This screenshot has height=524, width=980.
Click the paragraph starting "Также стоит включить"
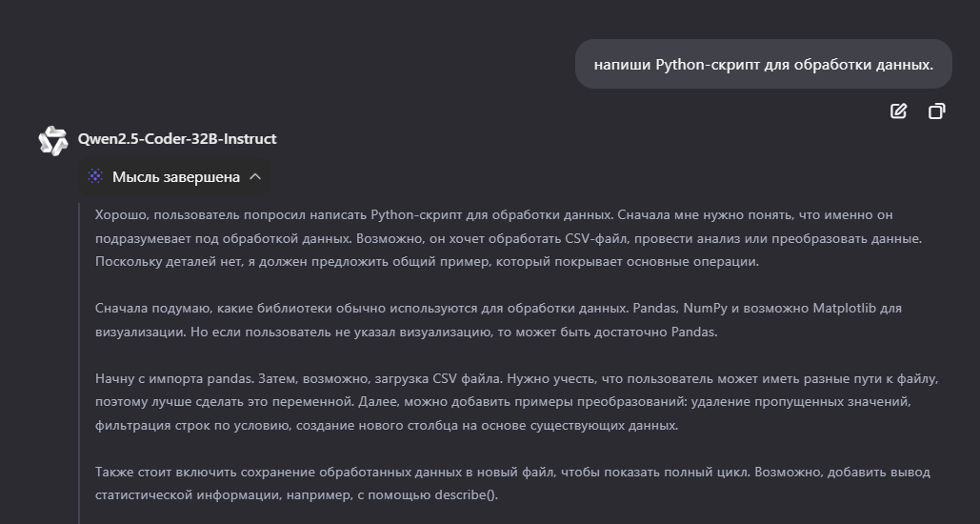(512, 483)
